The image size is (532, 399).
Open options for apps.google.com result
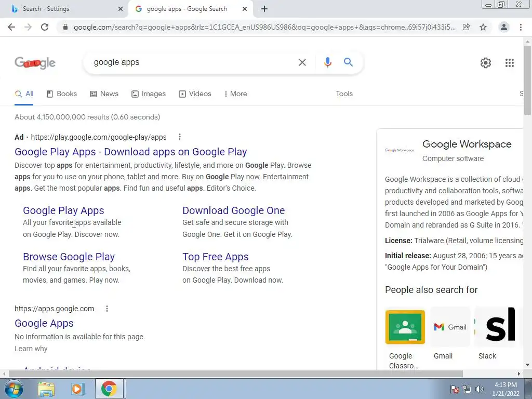pyautogui.click(x=107, y=309)
